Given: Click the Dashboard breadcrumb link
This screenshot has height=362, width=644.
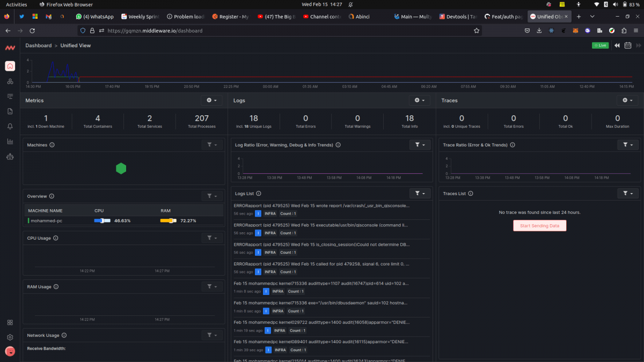Looking at the screenshot, I should [x=38, y=45].
